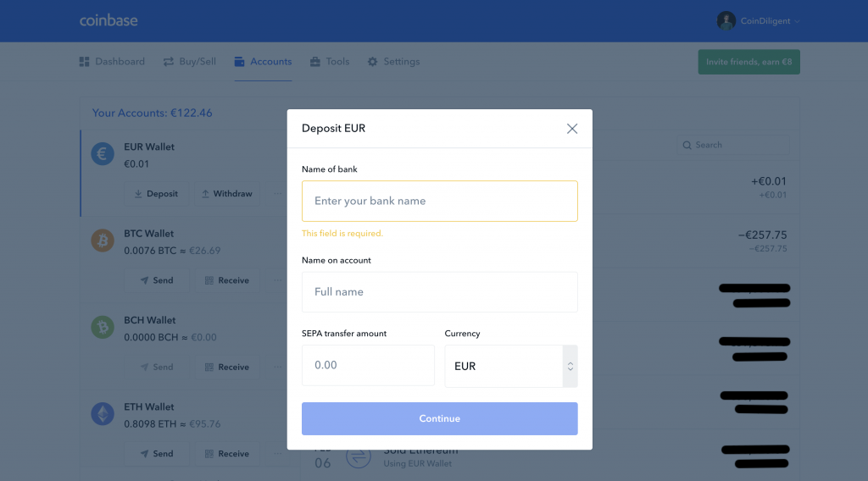Go to the Tools tab
The height and width of the screenshot is (481, 868).
click(x=330, y=62)
